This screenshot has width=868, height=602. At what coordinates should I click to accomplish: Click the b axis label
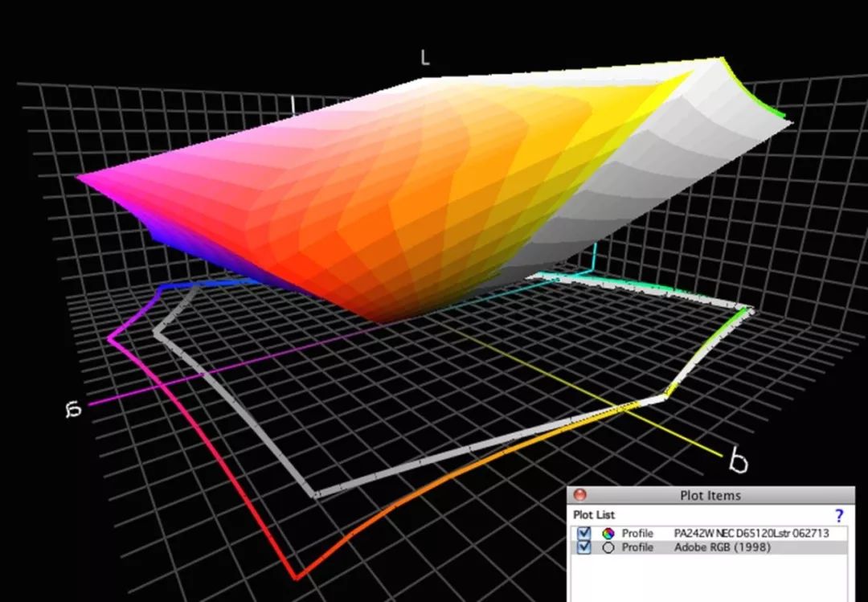pos(739,460)
